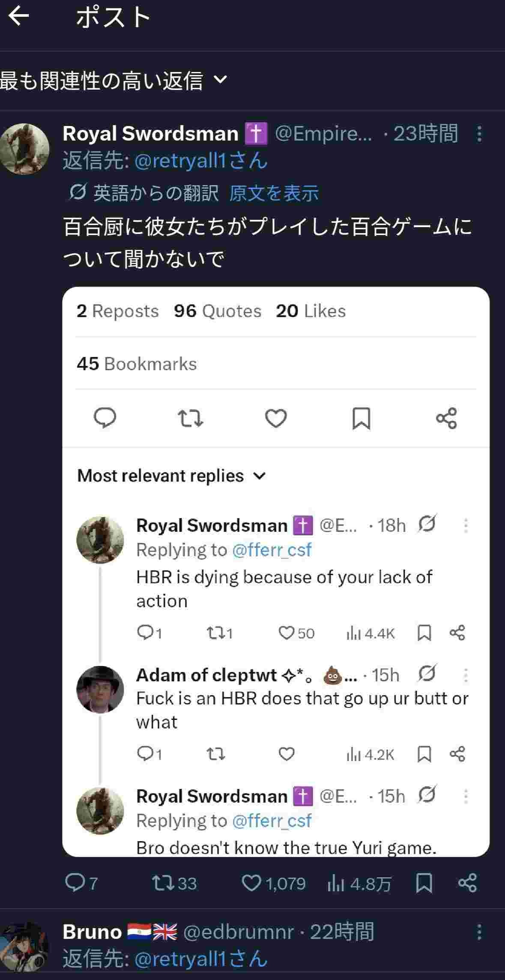
Task: Open Royal Swordsman's profile avatar at top
Action: [x=24, y=149]
